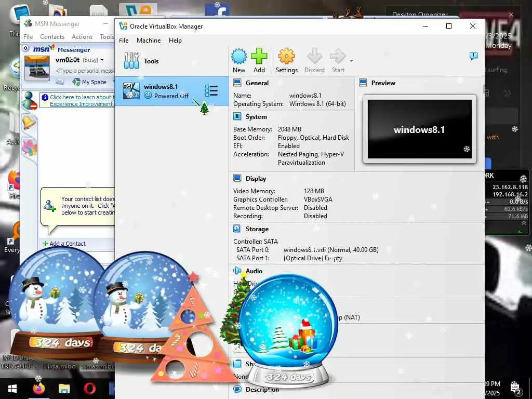Click the Base Memory 2048 MB value
The image size is (532, 399).
tap(289, 129)
